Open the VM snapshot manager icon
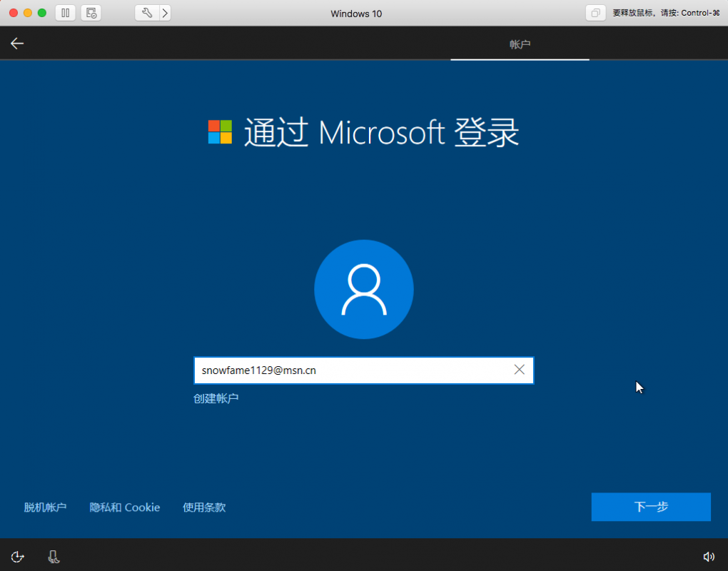Viewport: 728px width, 571px height. coord(91,13)
